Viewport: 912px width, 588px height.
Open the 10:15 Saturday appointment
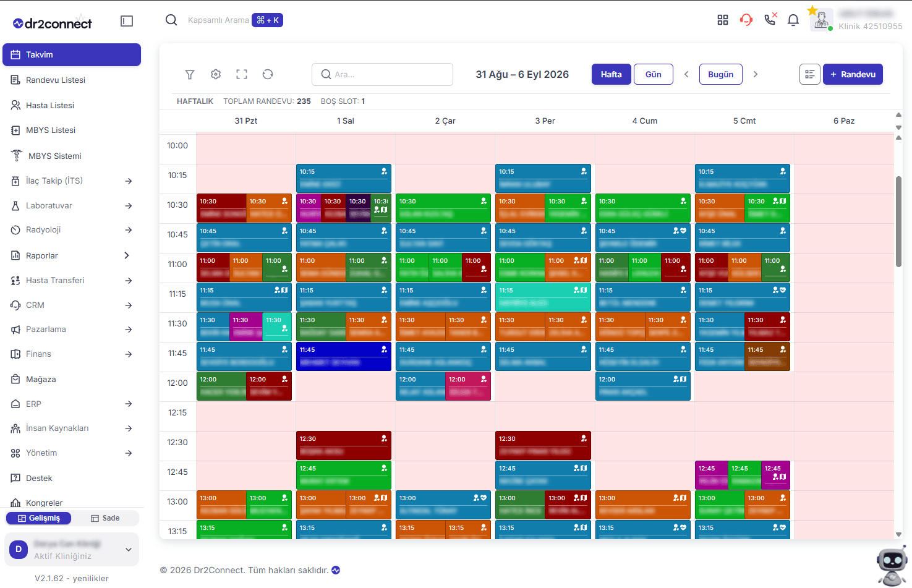click(743, 179)
